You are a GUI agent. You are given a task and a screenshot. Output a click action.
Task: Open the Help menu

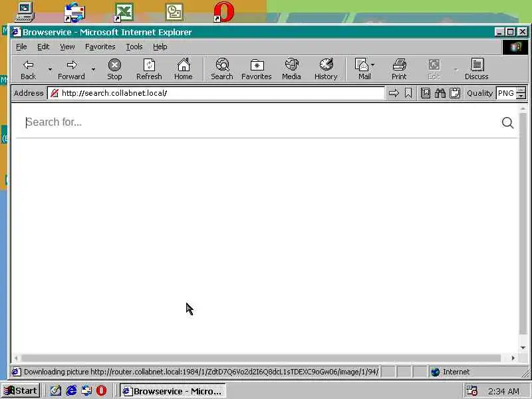click(x=160, y=47)
